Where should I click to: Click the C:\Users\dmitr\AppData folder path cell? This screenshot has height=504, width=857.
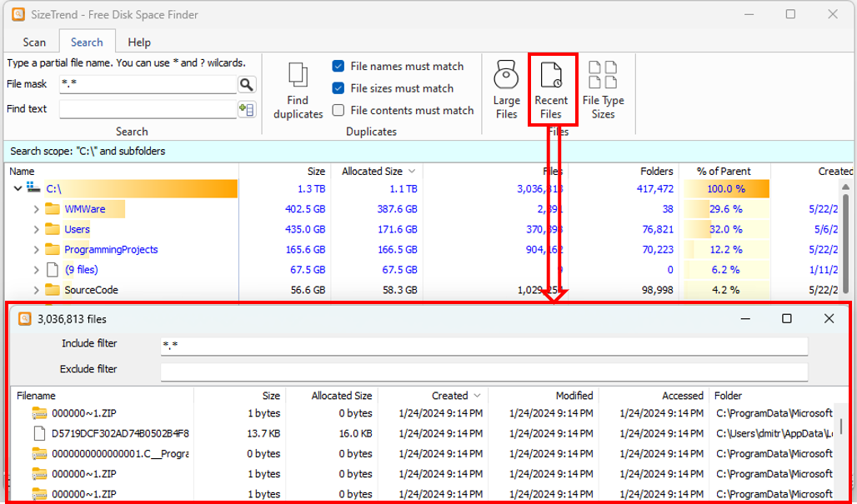(x=774, y=433)
